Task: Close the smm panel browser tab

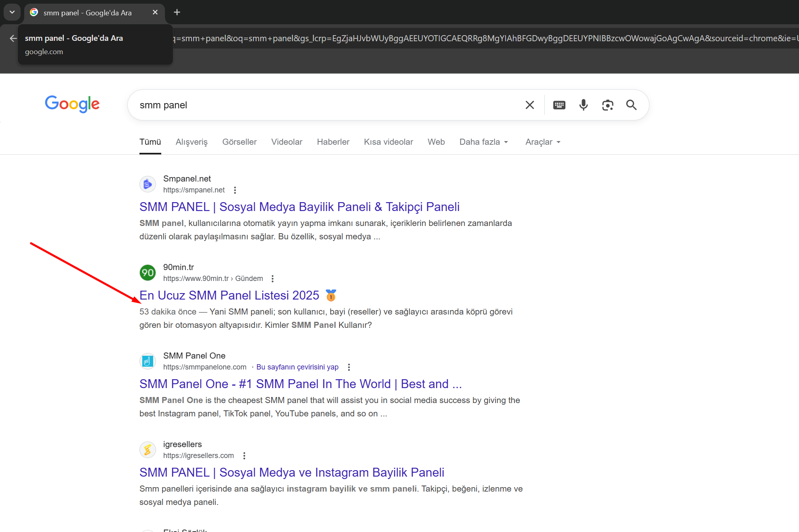Action: click(155, 13)
